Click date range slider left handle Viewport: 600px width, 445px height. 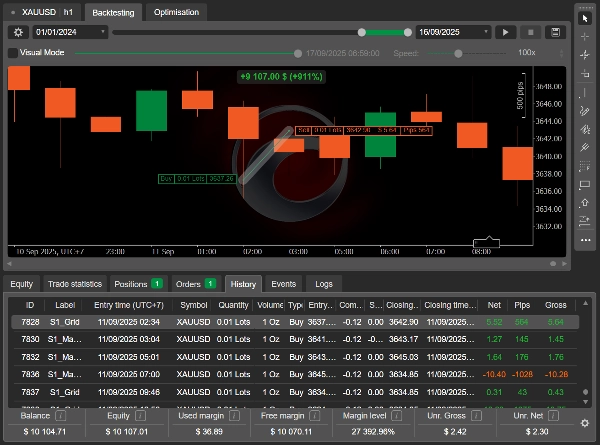[362, 33]
